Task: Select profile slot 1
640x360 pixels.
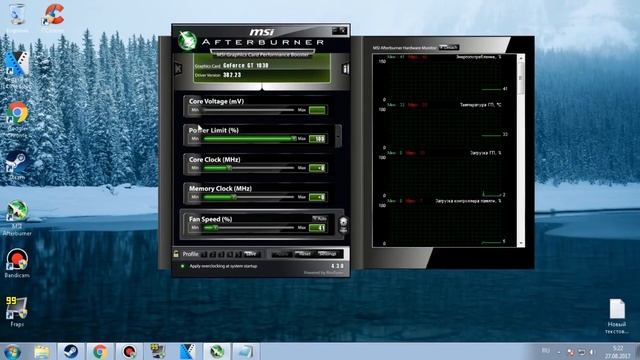Action: tap(204, 254)
